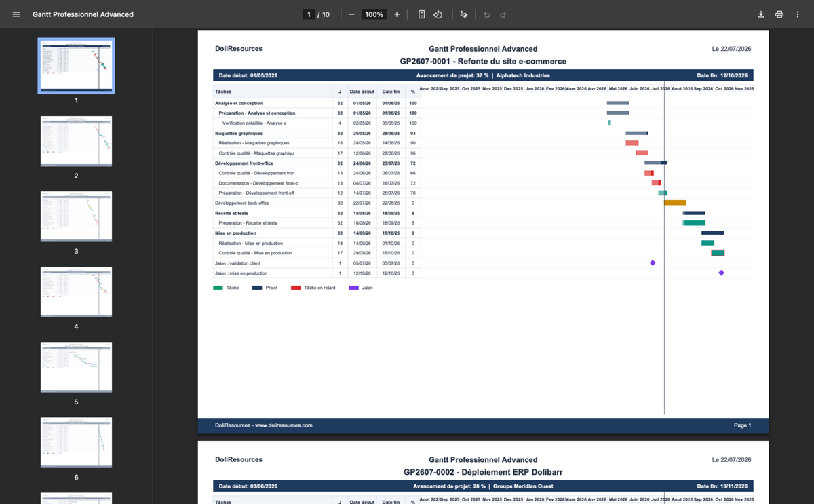This screenshot has width=814, height=504.
Task: Click the 'Date fin' column header
Action: (x=391, y=91)
